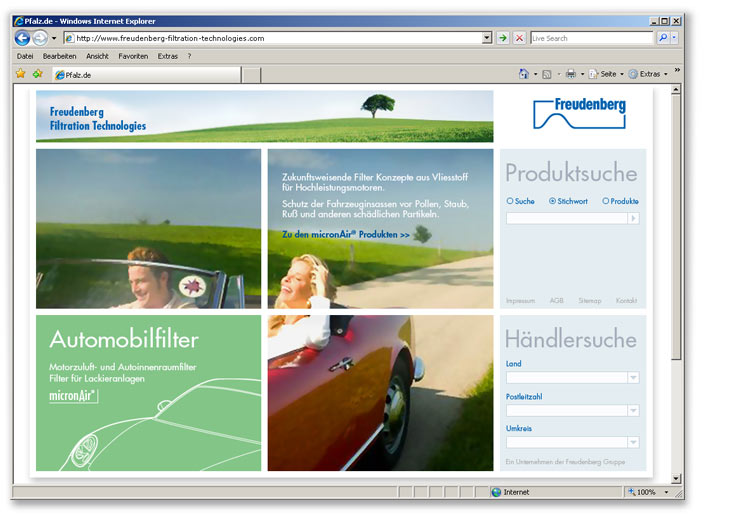
Task: Click the Print icon
Action: point(571,74)
